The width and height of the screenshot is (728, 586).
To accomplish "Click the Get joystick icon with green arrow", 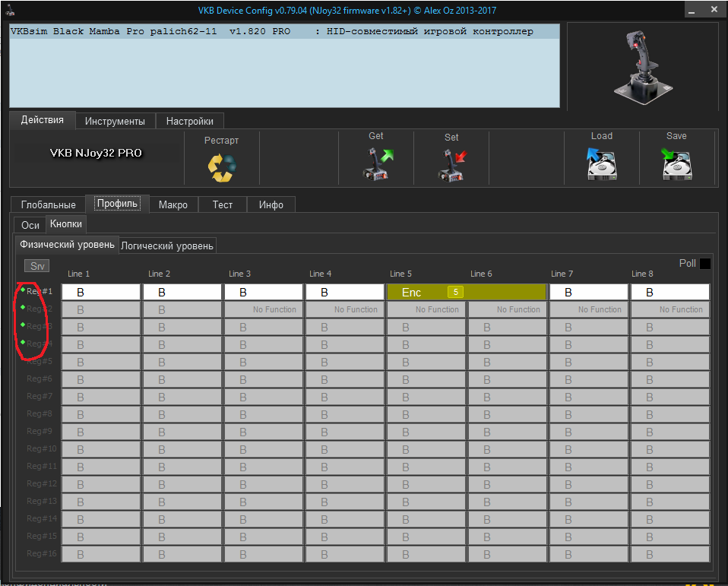I will coord(377,164).
